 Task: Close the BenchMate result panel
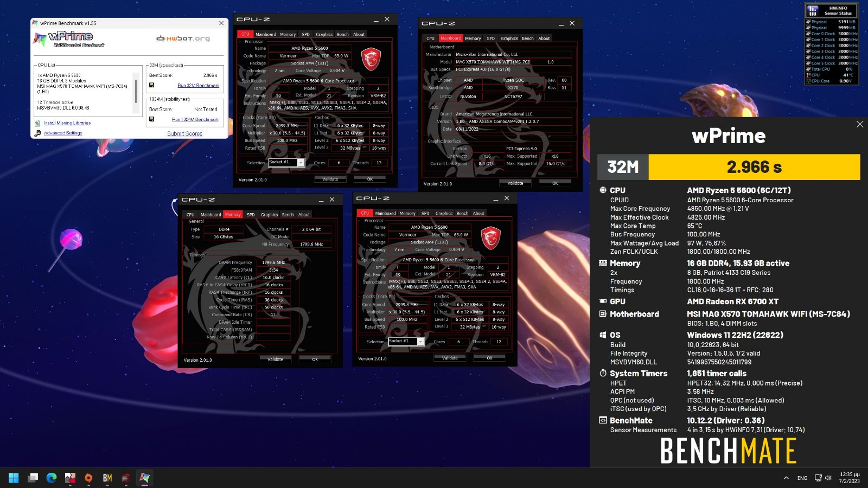[x=860, y=124]
